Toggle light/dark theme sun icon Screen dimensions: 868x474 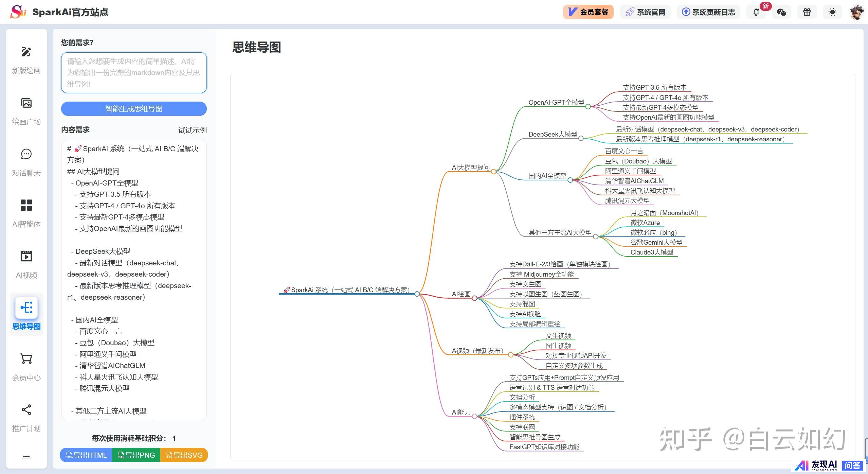click(832, 12)
